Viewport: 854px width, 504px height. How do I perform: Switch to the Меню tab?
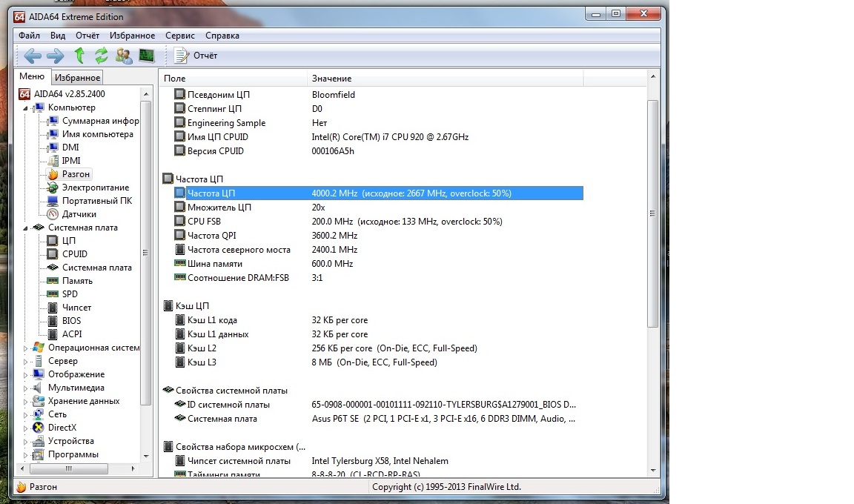32,76
